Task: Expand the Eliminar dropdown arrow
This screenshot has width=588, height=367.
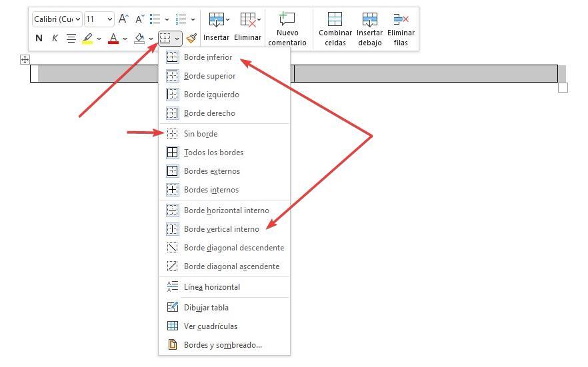Action: point(259,19)
